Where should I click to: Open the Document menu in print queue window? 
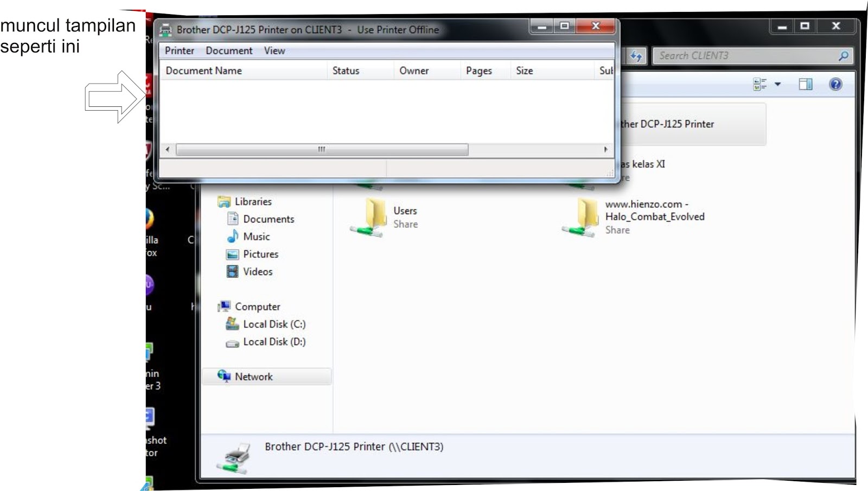pos(229,50)
